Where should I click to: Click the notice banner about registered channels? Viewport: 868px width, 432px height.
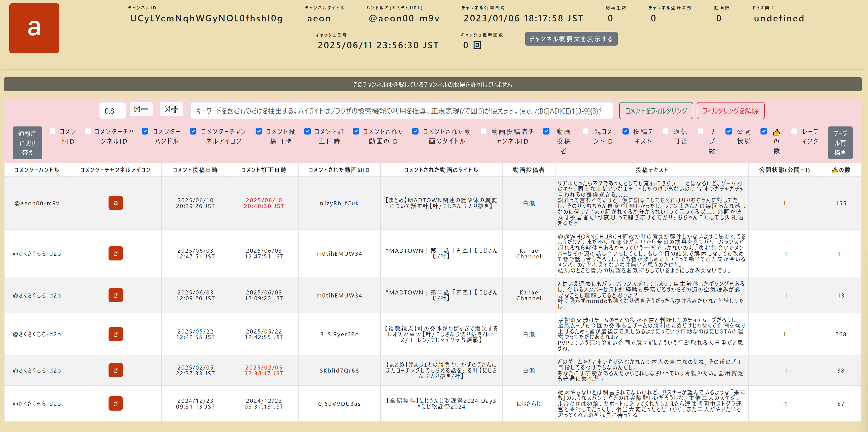click(433, 84)
